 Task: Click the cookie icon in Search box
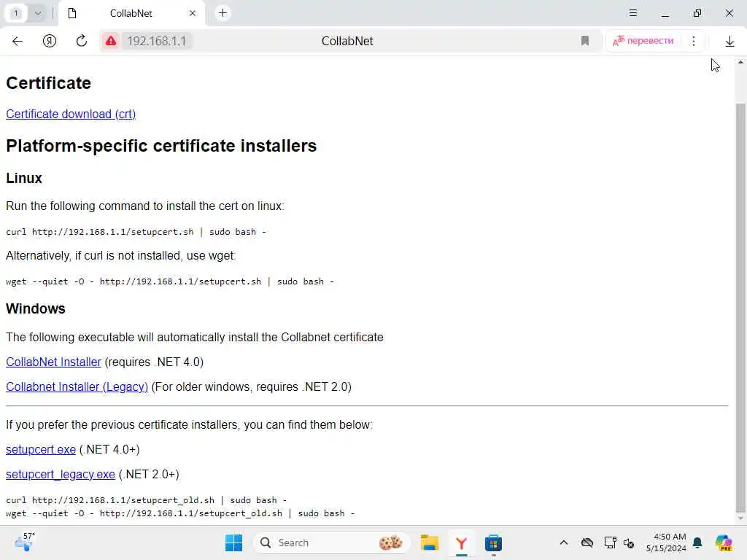[x=391, y=542]
